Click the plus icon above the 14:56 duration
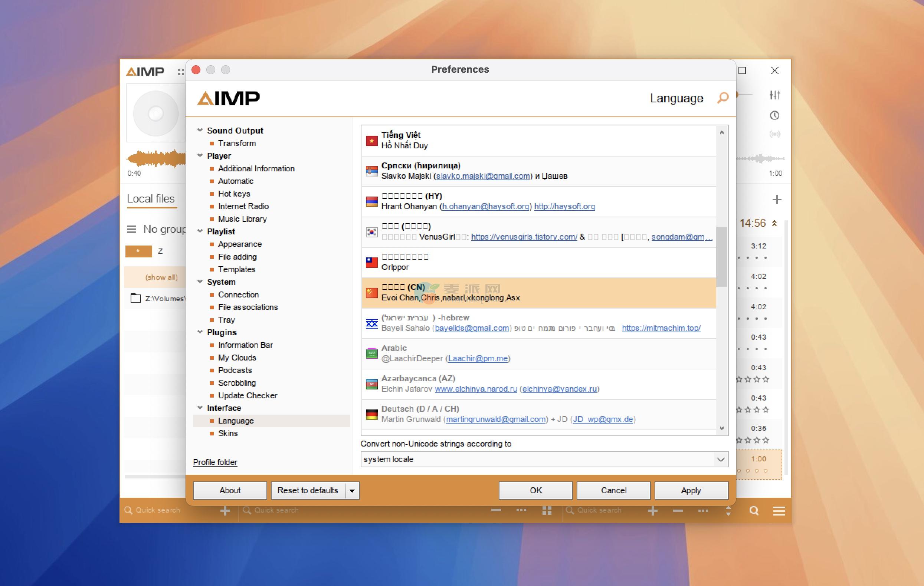Image resolution: width=924 pixels, height=586 pixels. [x=777, y=200]
